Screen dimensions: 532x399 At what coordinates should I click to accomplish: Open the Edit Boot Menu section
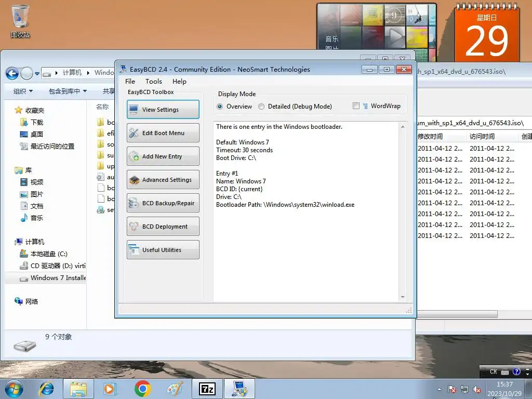pos(163,132)
